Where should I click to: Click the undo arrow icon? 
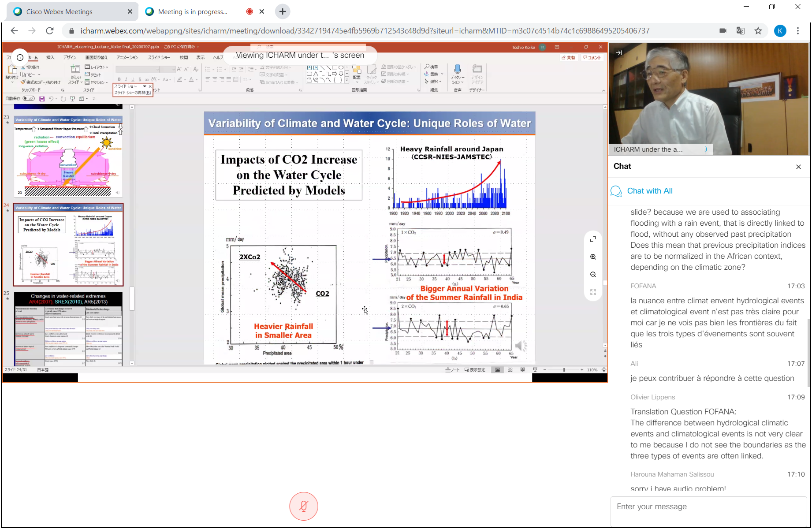[x=51, y=99]
